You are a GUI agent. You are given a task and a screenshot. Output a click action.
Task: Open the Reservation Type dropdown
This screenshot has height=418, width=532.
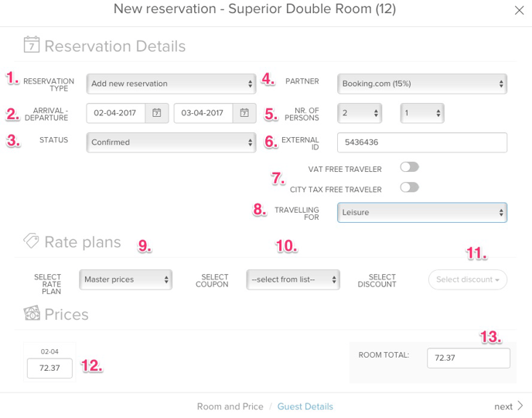171,84
